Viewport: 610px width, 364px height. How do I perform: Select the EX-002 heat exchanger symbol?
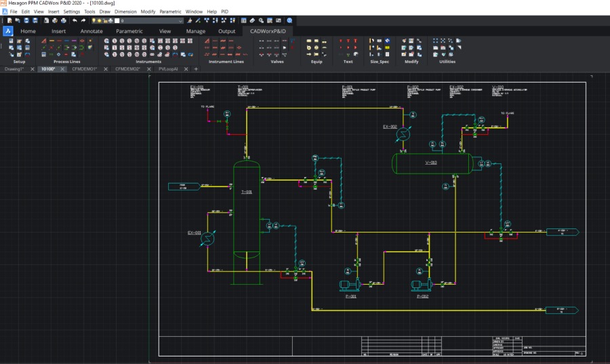[x=402, y=134]
